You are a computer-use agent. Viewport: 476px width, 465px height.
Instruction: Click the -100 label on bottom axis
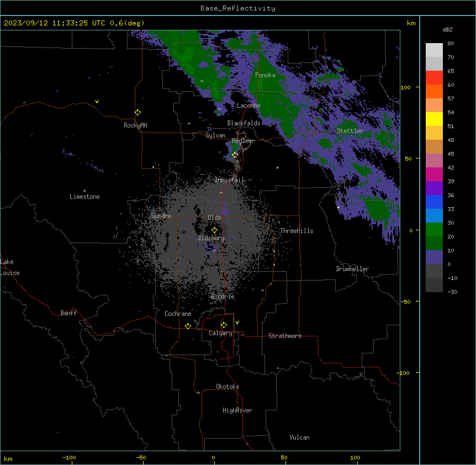[69, 457]
